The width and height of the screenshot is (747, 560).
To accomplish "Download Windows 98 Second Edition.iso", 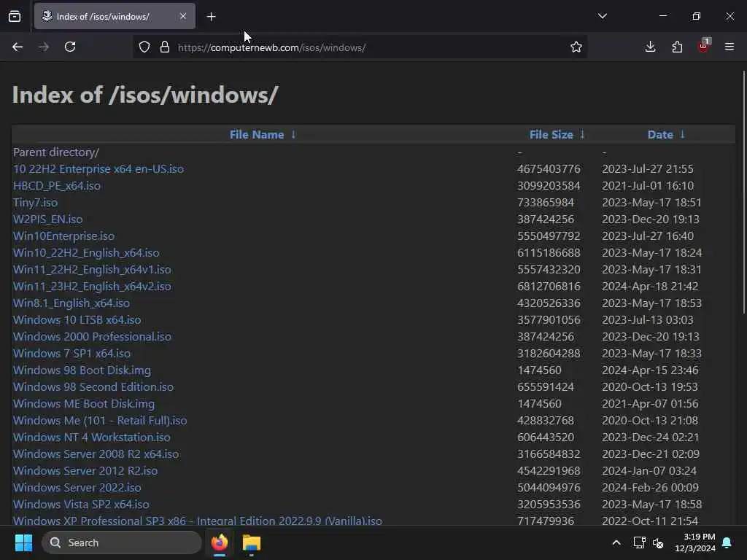I will [93, 386].
